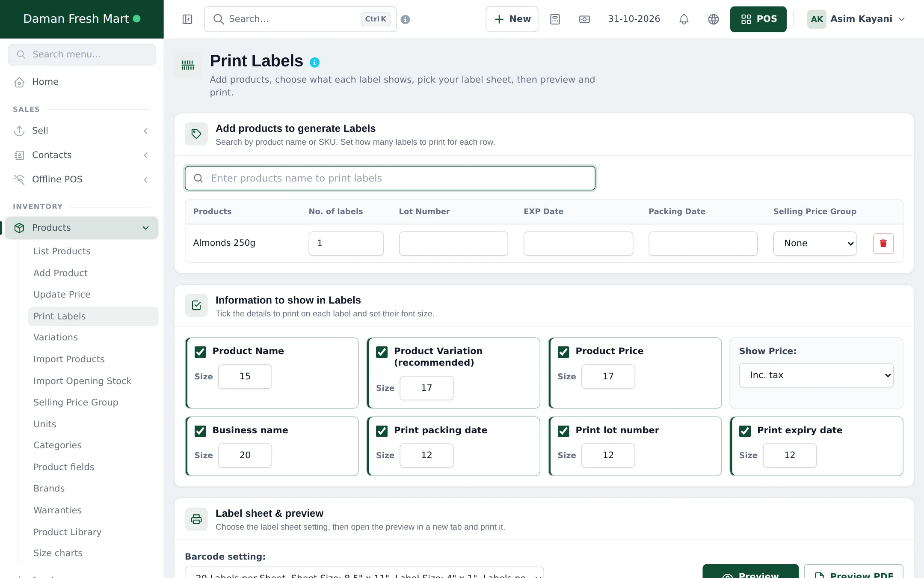
Task: Click the New button
Action: click(512, 19)
